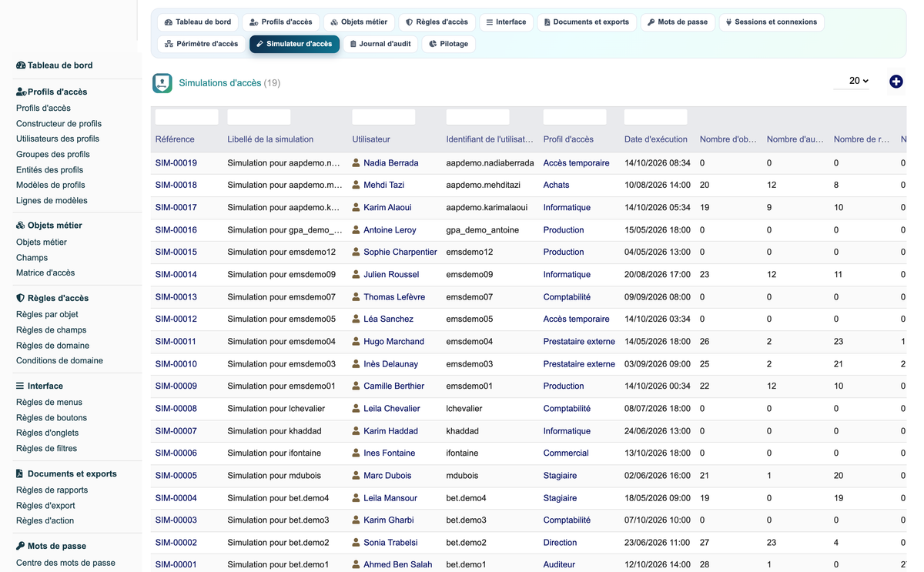Click the Utilisateur column filter field

(383, 117)
